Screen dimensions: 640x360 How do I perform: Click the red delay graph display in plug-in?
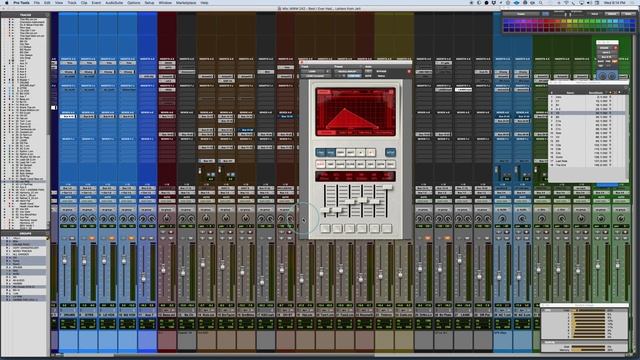355,111
